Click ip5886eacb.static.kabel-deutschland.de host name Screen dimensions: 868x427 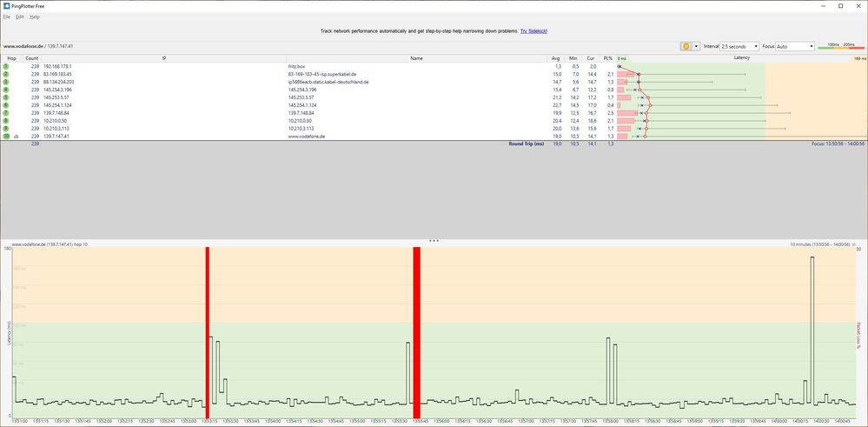point(328,82)
